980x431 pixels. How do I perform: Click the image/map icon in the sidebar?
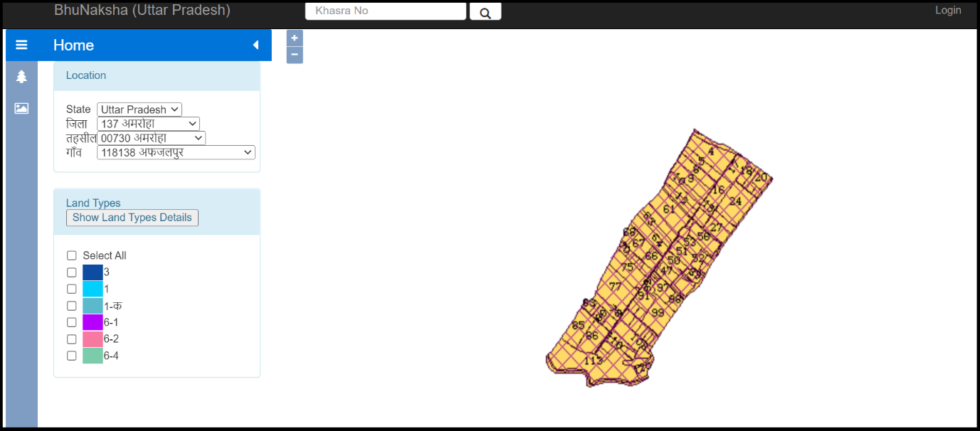pos(21,108)
